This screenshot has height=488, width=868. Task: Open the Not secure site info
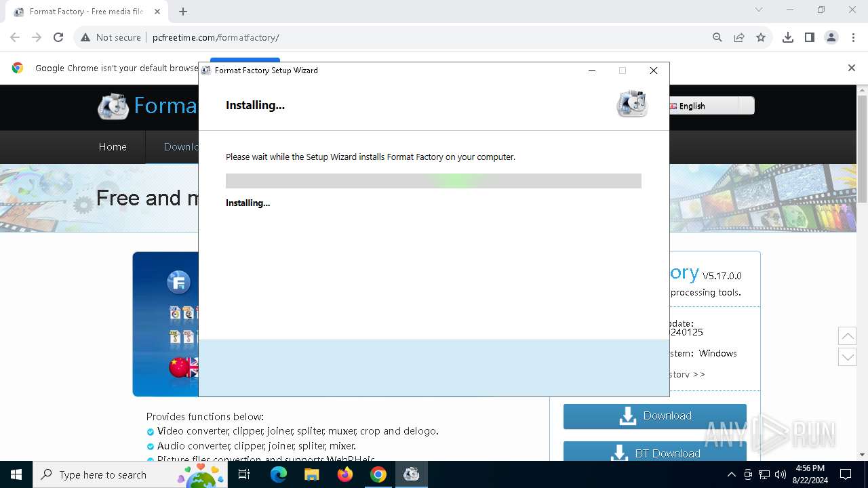click(x=111, y=37)
